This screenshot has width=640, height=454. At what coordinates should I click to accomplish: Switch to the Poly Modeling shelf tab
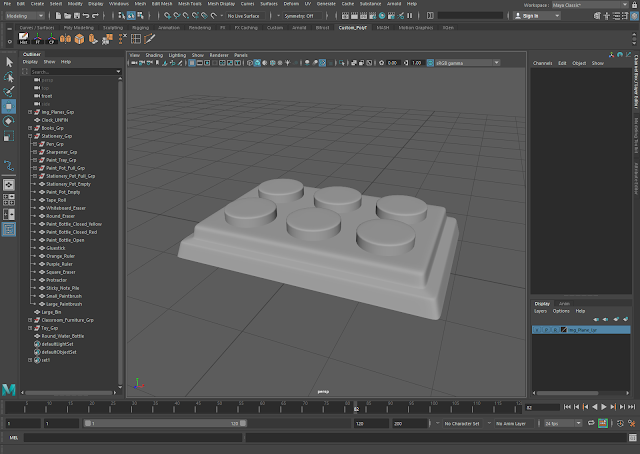click(x=78, y=28)
